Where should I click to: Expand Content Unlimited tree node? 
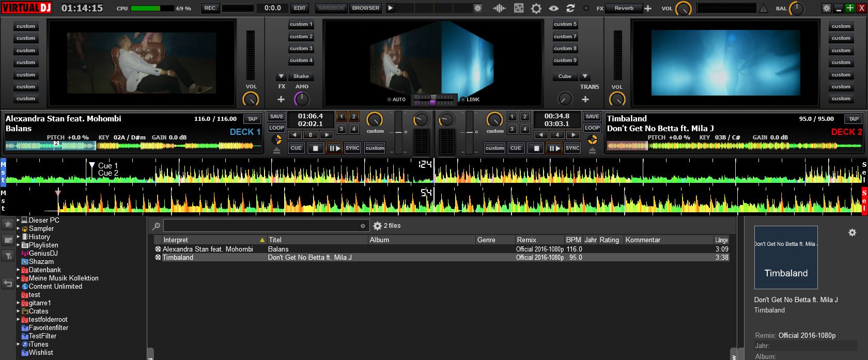point(18,286)
